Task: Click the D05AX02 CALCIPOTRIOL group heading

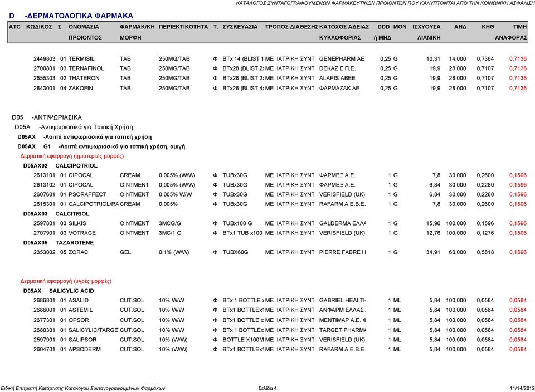Action: pyautogui.click(x=60, y=166)
